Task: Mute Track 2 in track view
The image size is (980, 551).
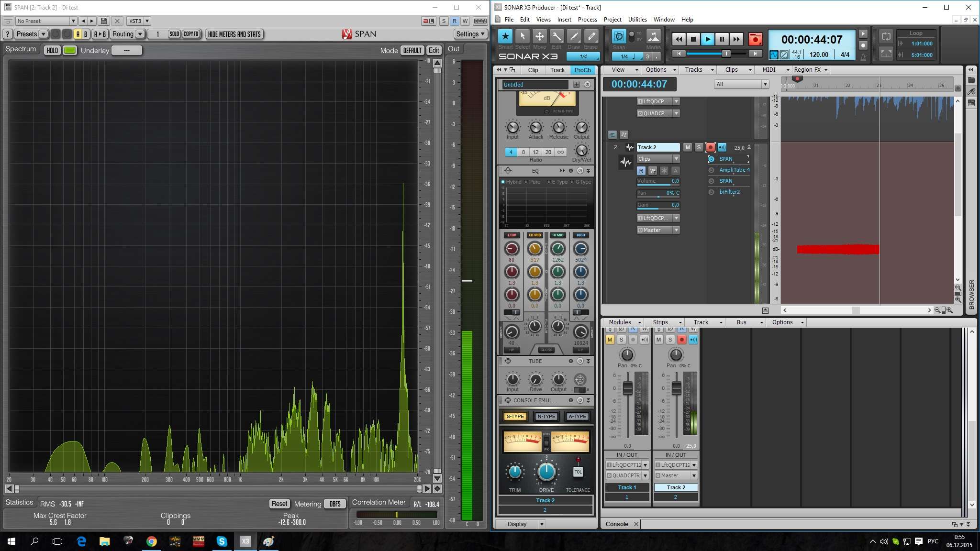Action: click(688, 147)
